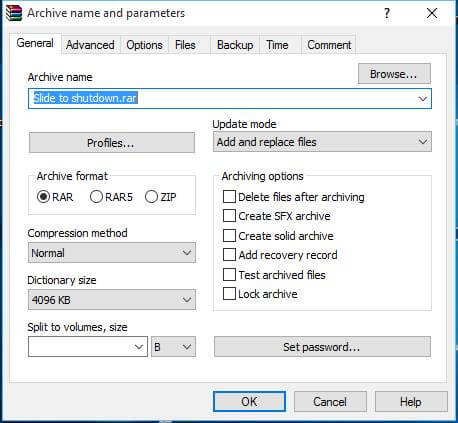
Task: Select the ZIP archive format
Action: point(151,197)
